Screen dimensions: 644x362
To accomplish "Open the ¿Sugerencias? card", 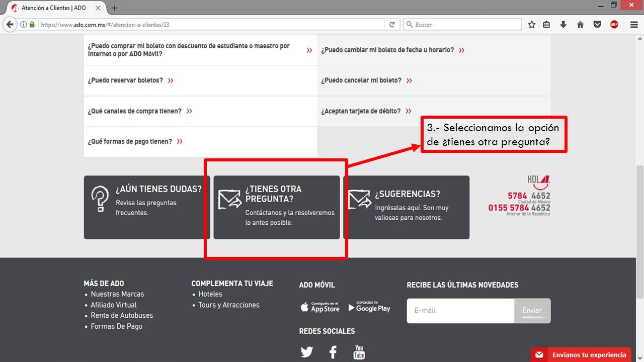I will (407, 207).
